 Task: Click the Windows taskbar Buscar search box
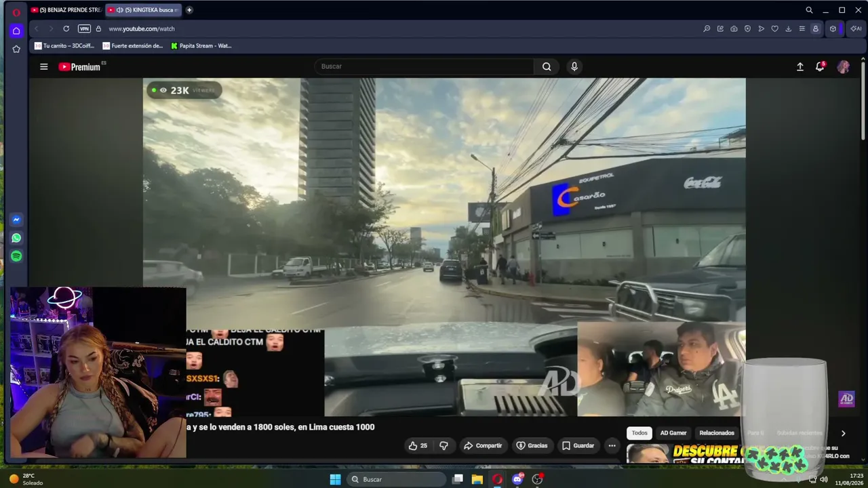coord(397,479)
